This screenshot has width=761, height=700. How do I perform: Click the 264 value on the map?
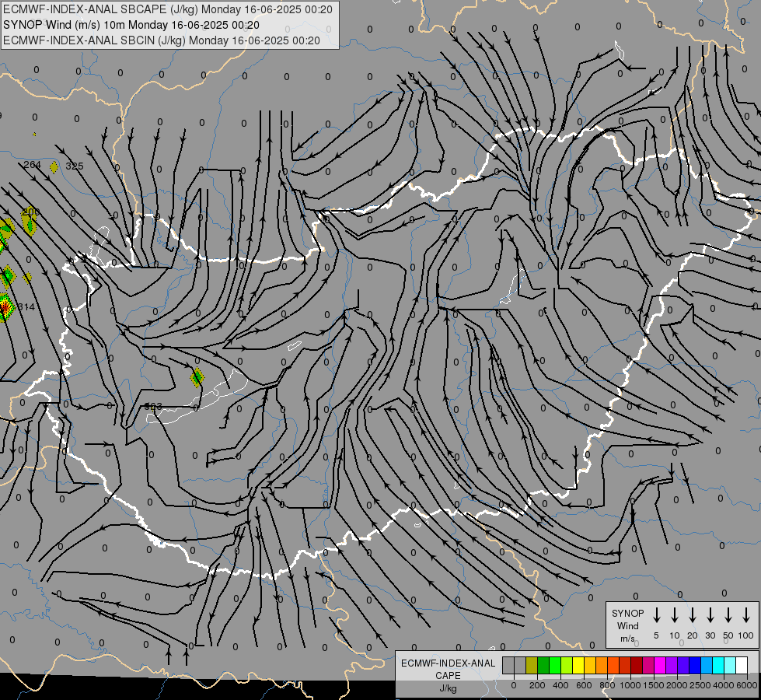point(32,165)
